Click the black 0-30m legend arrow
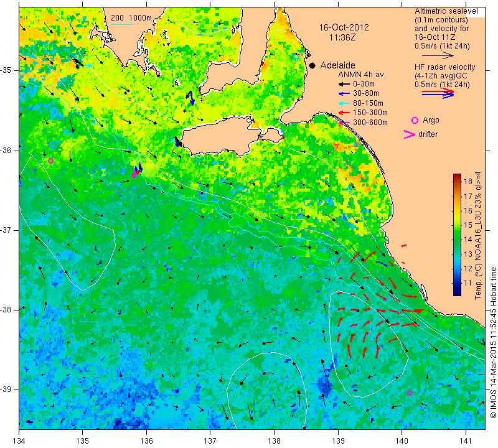Viewport: 498px width, 448px height. tap(344, 85)
